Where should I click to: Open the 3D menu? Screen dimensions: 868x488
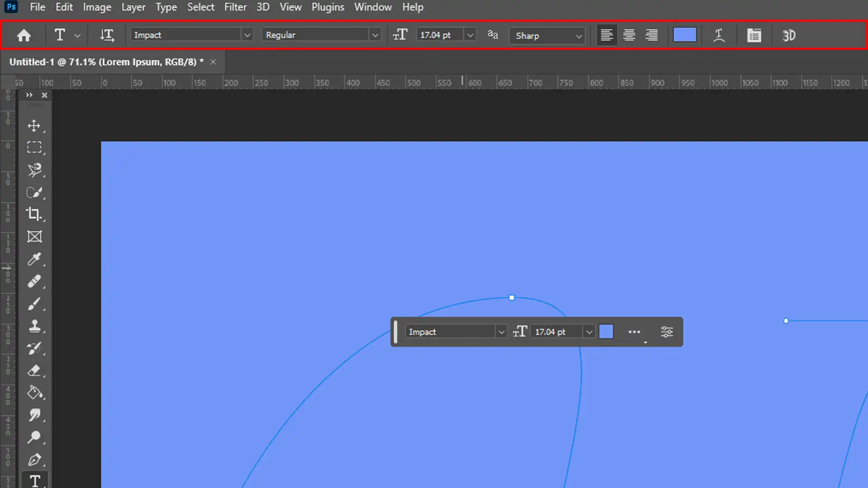[263, 7]
